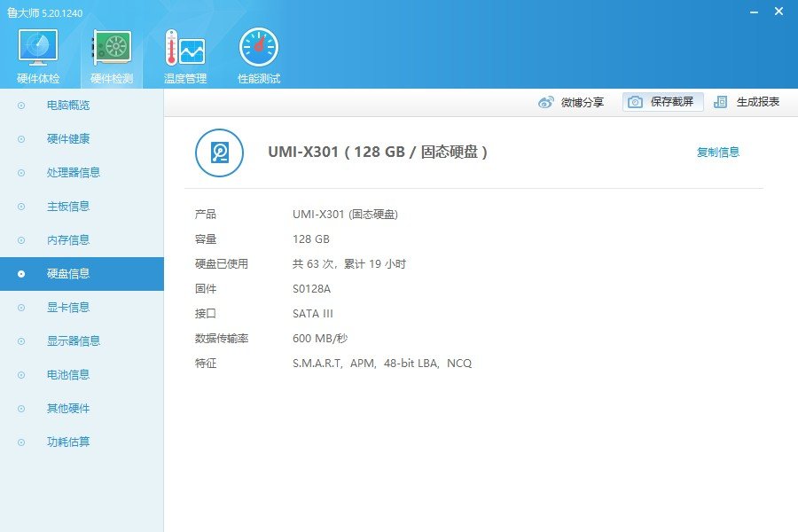Click the 容量 field label
Viewport: 798px width, 532px height.
(x=206, y=239)
